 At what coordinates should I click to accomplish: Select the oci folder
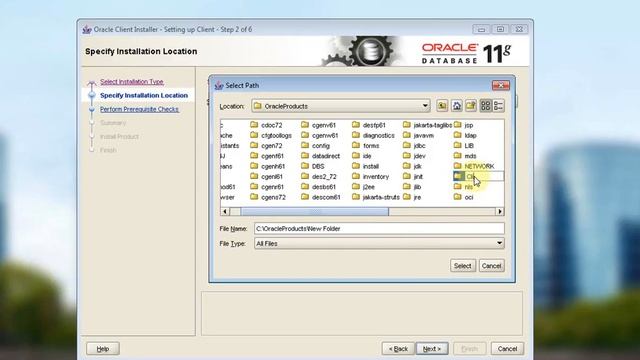(x=464, y=197)
